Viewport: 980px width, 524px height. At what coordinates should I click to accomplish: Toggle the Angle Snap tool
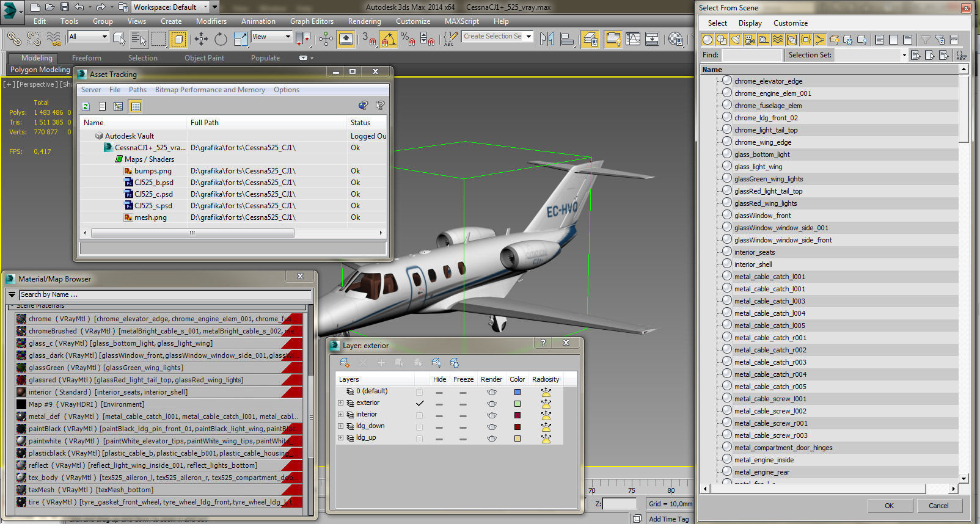[x=389, y=39]
